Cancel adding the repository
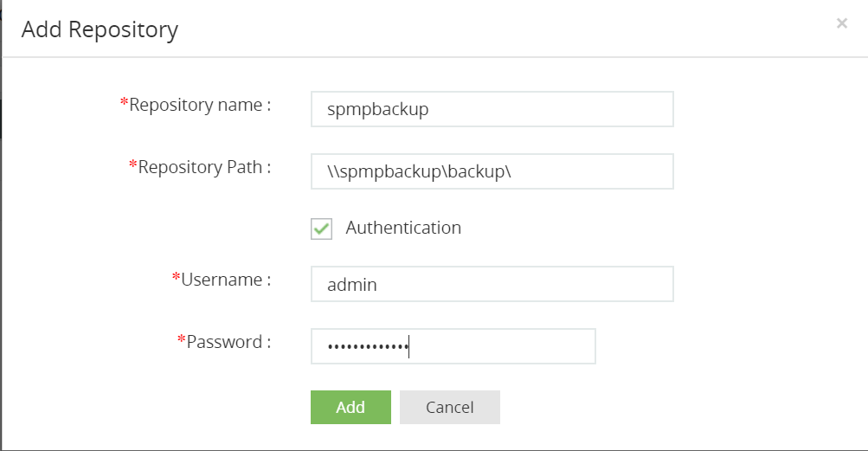The image size is (868, 451). pos(449,407)
